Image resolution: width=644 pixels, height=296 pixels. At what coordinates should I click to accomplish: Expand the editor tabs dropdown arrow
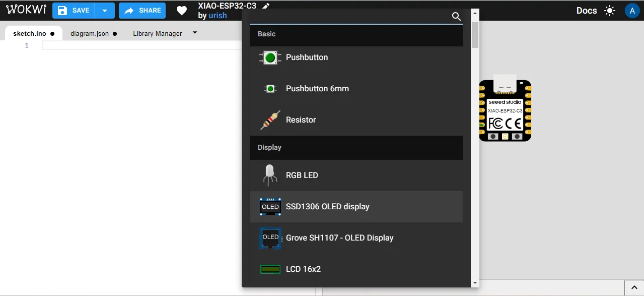pyautogui.click(x=195, y=33)
